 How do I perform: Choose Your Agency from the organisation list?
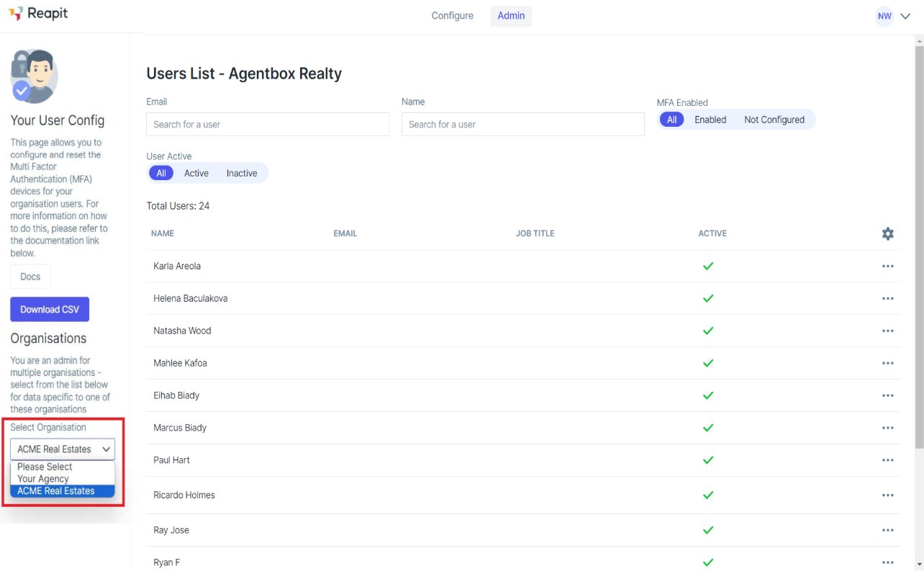pyautogui.click(x=43, y=479)
